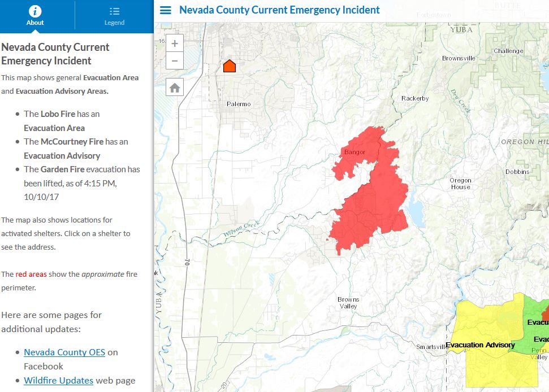Click the orange shelter marker above Palermo
The width and height of the screenshot is (549, 392).
229,66
